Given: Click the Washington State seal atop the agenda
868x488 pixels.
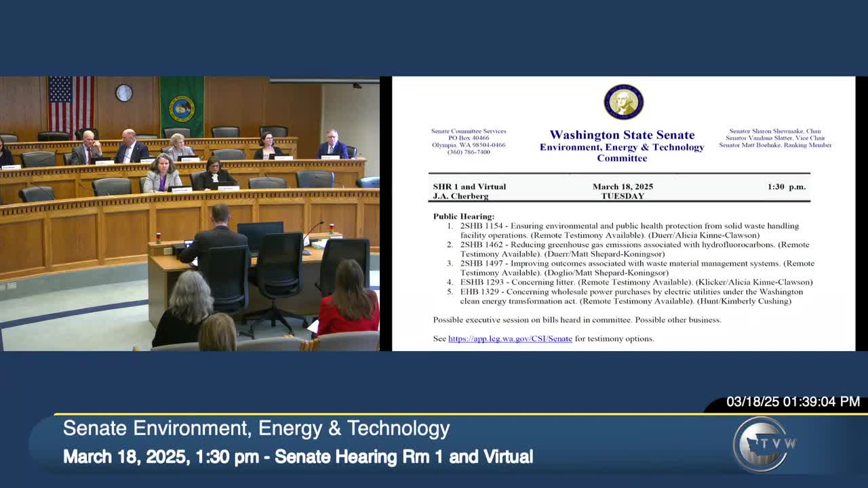Looking at the screenshot, I should [623, 102].
